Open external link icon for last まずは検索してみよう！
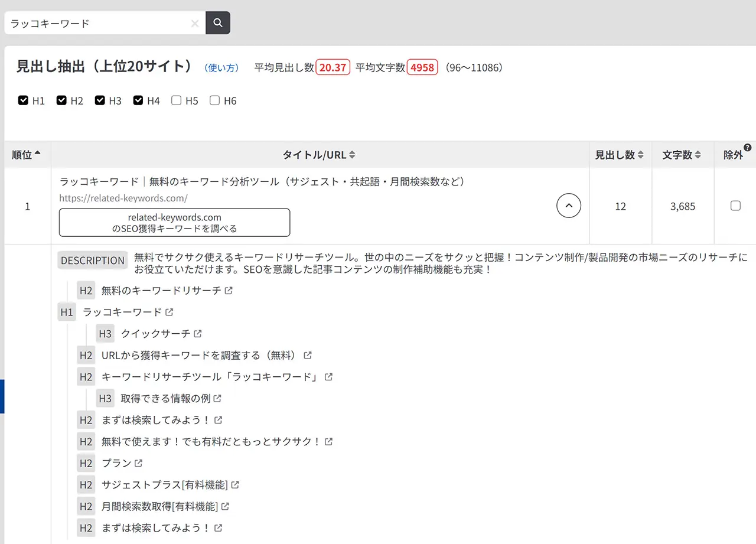756x544 pixels. point(219,528)
